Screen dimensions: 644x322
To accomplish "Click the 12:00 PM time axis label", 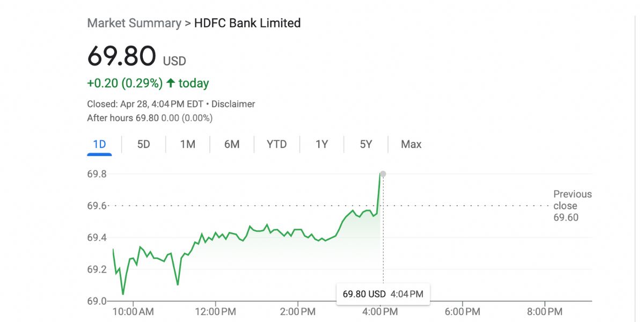I will (x=215, y=311).
